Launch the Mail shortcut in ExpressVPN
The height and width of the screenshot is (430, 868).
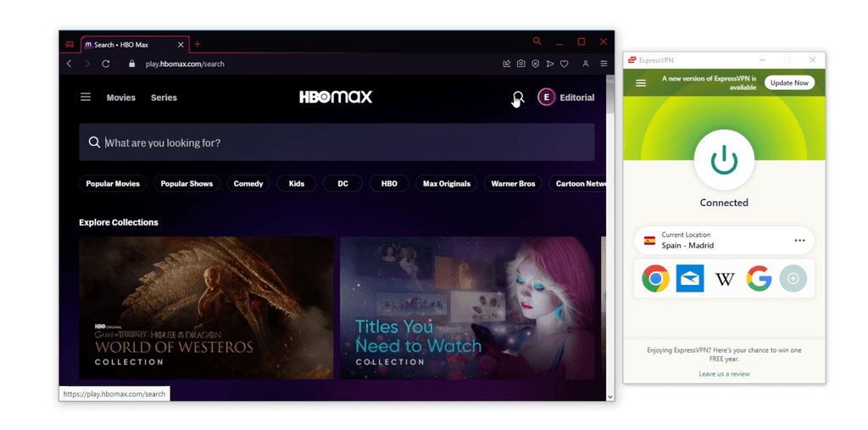point(690,278)
